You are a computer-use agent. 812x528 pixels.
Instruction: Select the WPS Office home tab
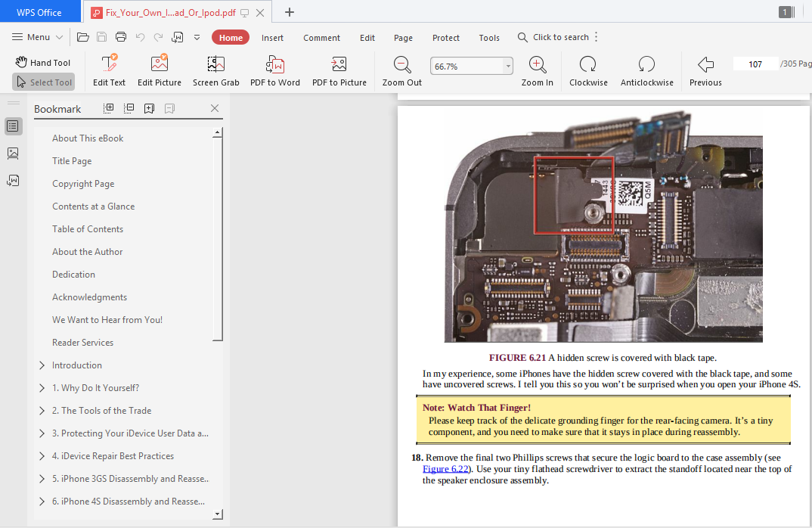tap(39, 12)
